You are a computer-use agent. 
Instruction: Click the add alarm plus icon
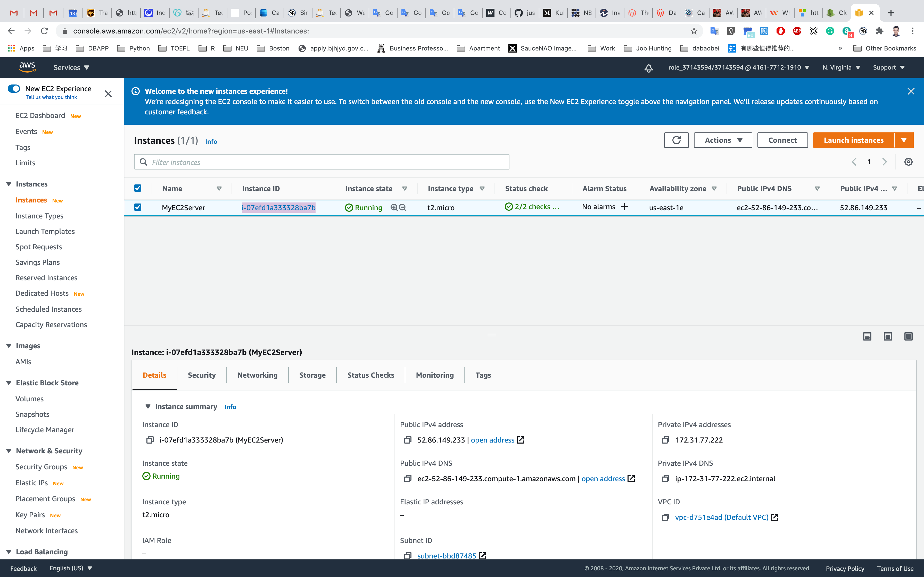tap(624, 207)
